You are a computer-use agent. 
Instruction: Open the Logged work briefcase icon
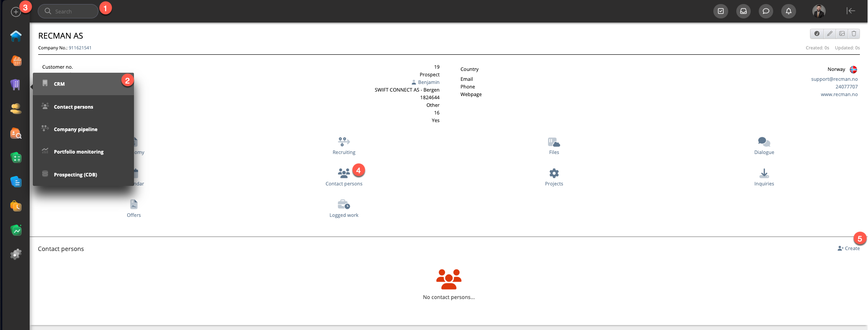(344, 205)
